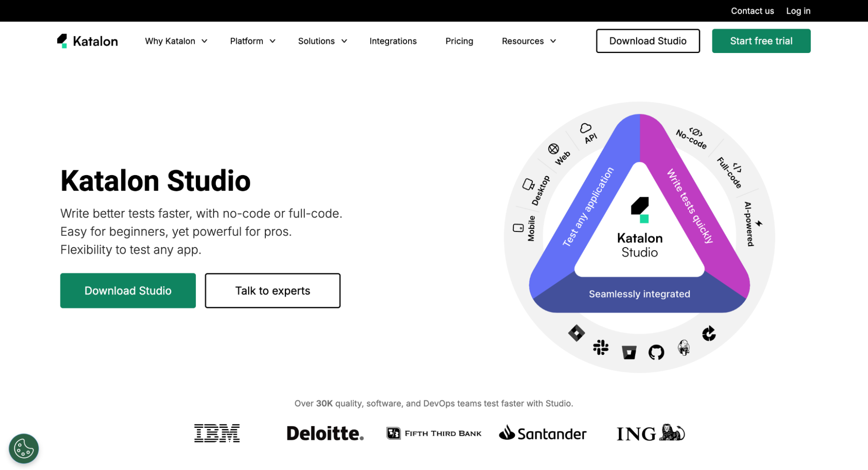Expand the Solutions dropdown menu
Viewport: 868px width, 470px height.
click(322, 41)
